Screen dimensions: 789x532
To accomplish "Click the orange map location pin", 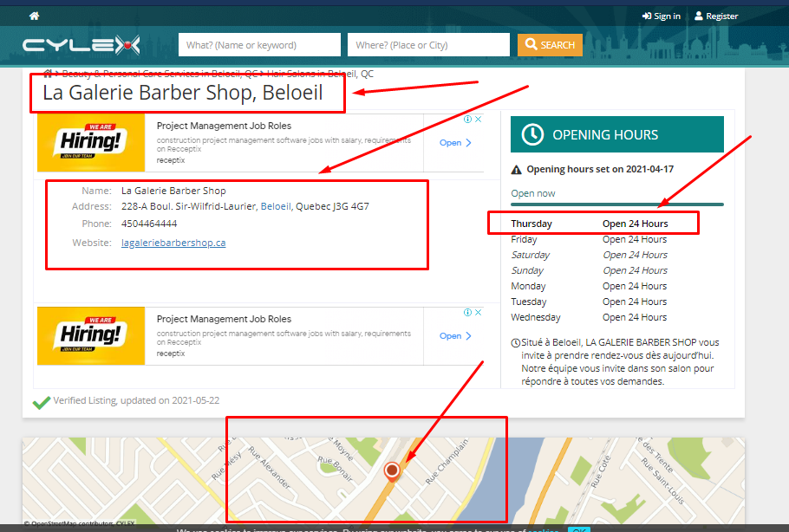I will pos(392,471).
